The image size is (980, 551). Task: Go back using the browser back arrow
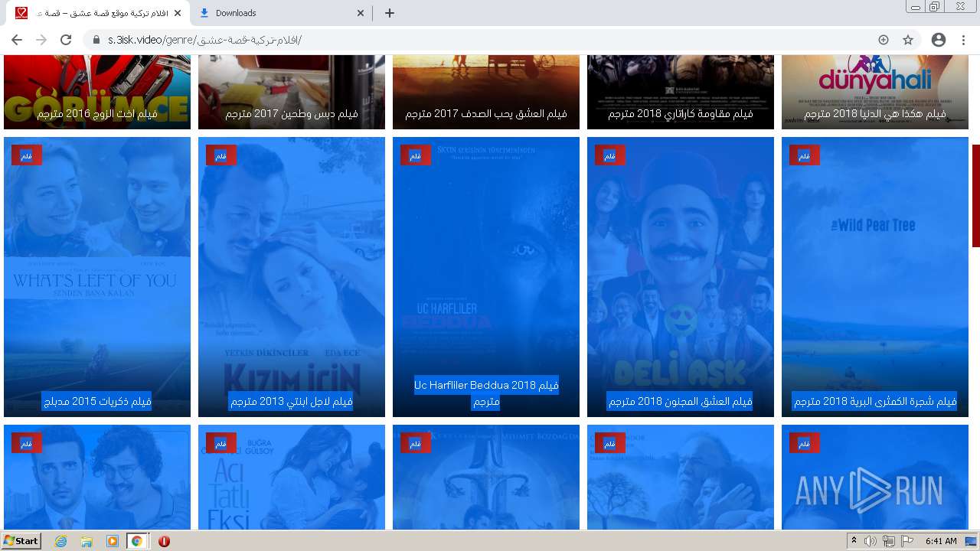coord(17,40)
